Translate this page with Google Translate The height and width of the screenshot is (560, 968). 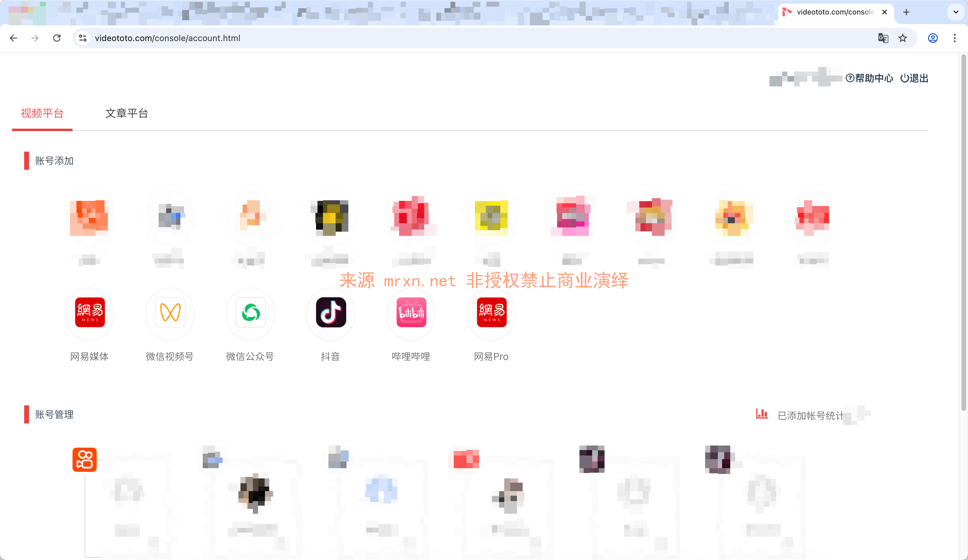883,38
